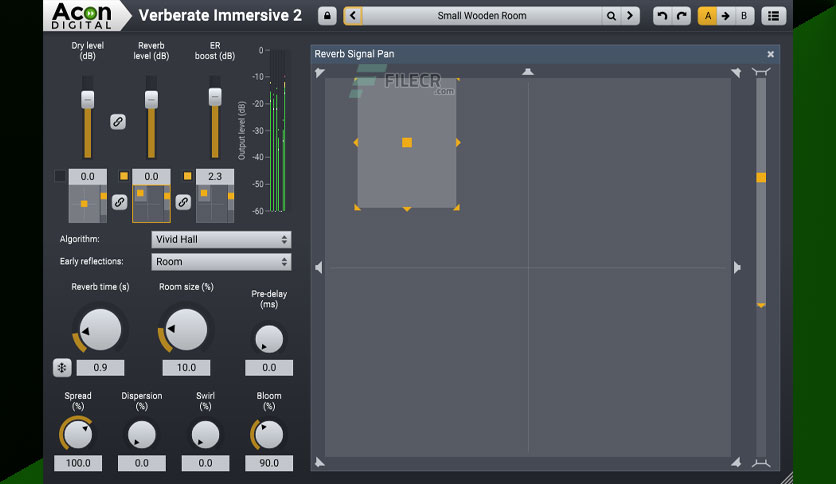This screenshot has width=836, height=484.
Task: Click ER boost fader handle
Action: 215,96
